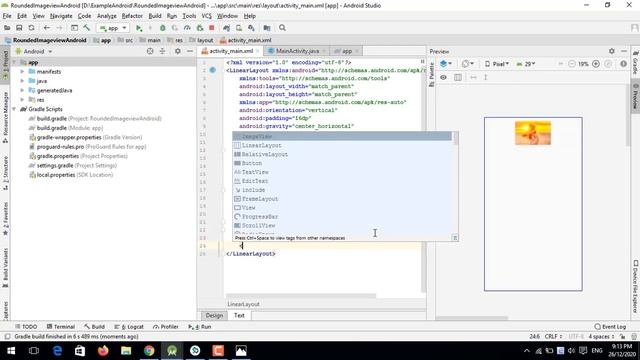Switch to the app editor tab
The image size is (640, 360).
(347, 51)
